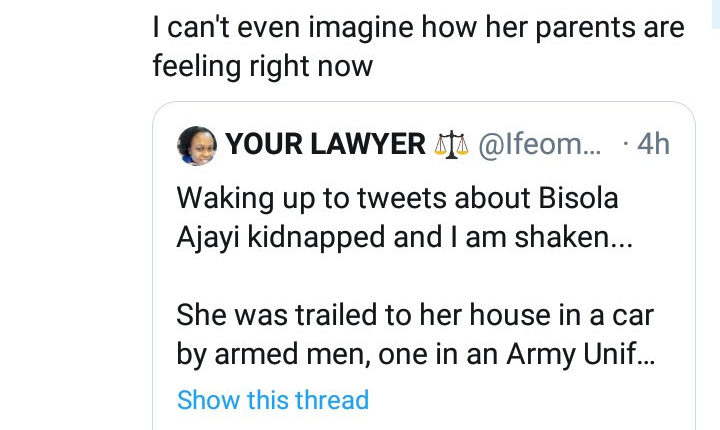Click the word "kidnapped" in quoted tweet
The image size is (720, 430).
[317, 238]
